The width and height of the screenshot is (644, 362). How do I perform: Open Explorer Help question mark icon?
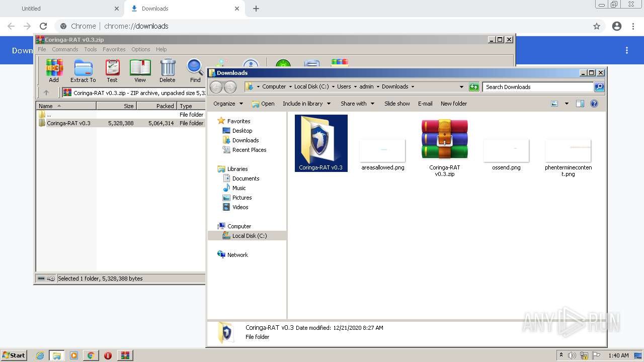pyautogui.click(x=594, y=104)
